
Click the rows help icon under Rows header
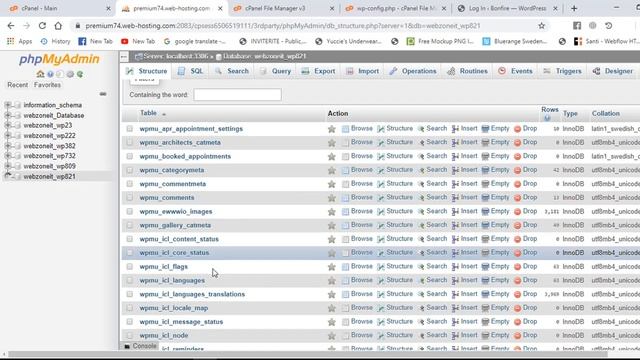547,118
